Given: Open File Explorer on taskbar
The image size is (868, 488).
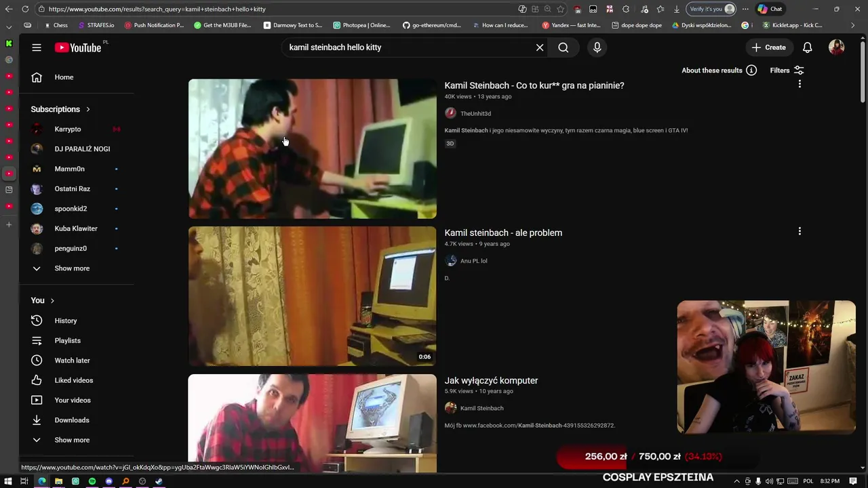Looking at the screenshot, I should pyautogui.click(x=58, y=481).
